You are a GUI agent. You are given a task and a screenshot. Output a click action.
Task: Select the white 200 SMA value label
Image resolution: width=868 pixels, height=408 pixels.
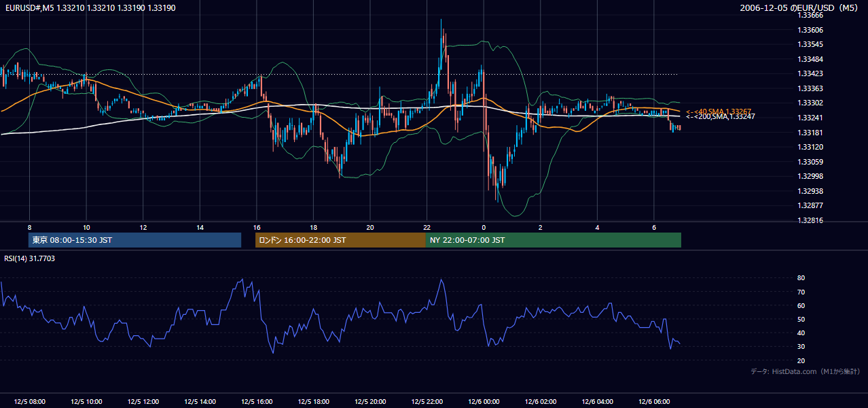point(721,117)
